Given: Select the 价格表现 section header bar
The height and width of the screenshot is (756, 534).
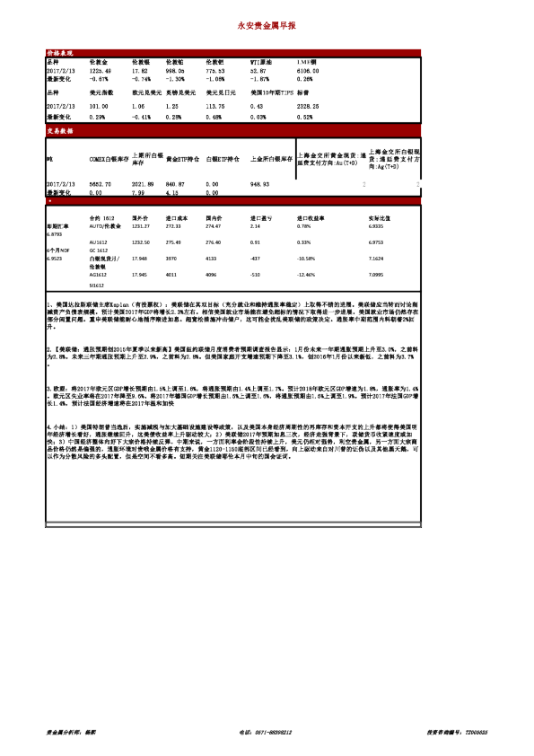Looking at the screenshot, I should pos(233,53).
